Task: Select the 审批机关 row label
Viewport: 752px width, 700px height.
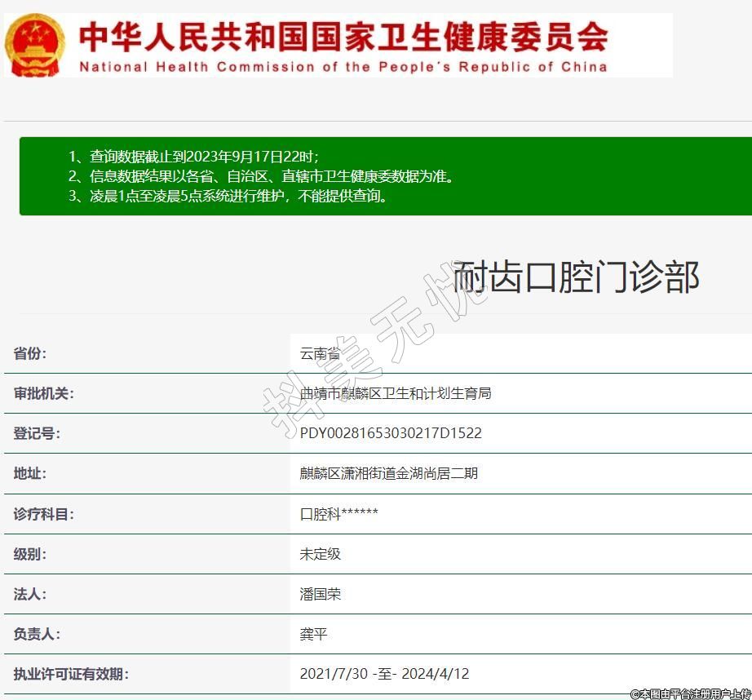Action: coord(43,393)
